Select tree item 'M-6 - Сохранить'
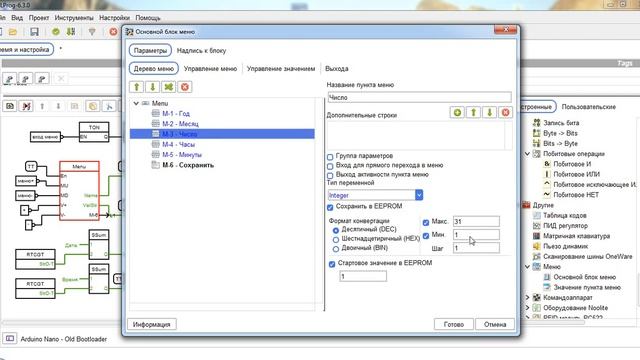 pos(188,165)
